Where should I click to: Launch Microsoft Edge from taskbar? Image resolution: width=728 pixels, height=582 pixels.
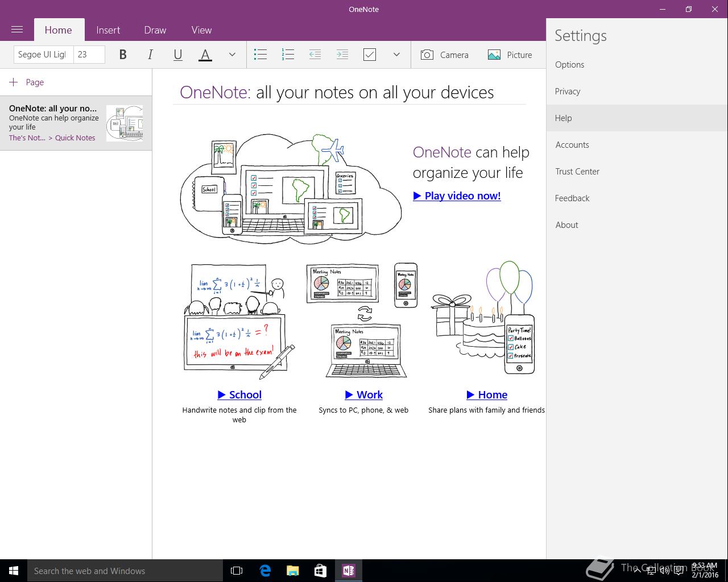tap(265, 571)
